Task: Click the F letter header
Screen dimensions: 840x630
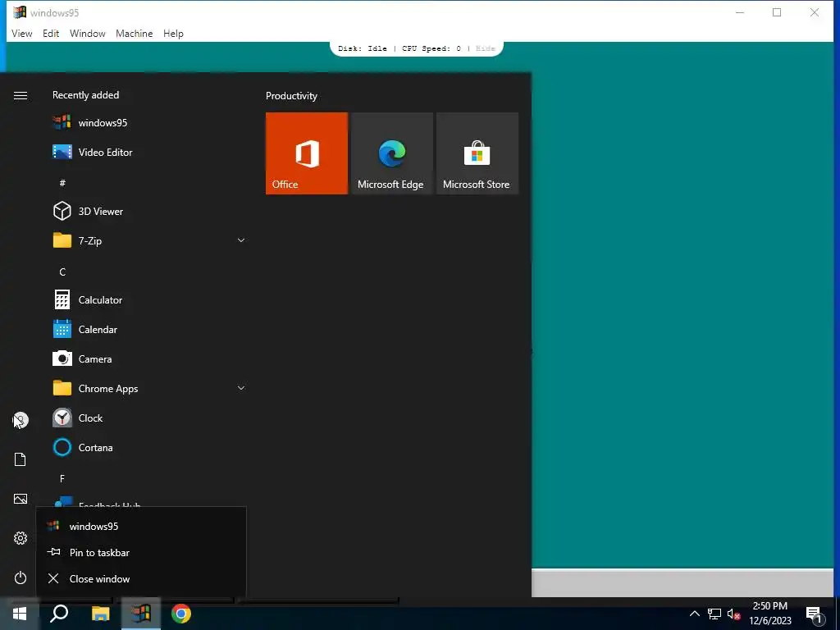Action: click(x=62, y=478)
